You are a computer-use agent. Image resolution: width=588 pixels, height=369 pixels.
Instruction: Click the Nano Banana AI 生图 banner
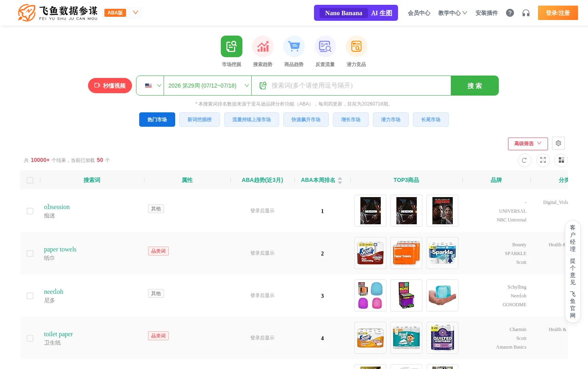coord(356,13)
